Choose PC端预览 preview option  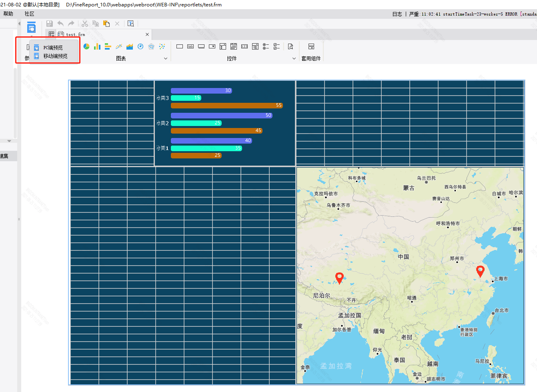[x=53, y=48]
